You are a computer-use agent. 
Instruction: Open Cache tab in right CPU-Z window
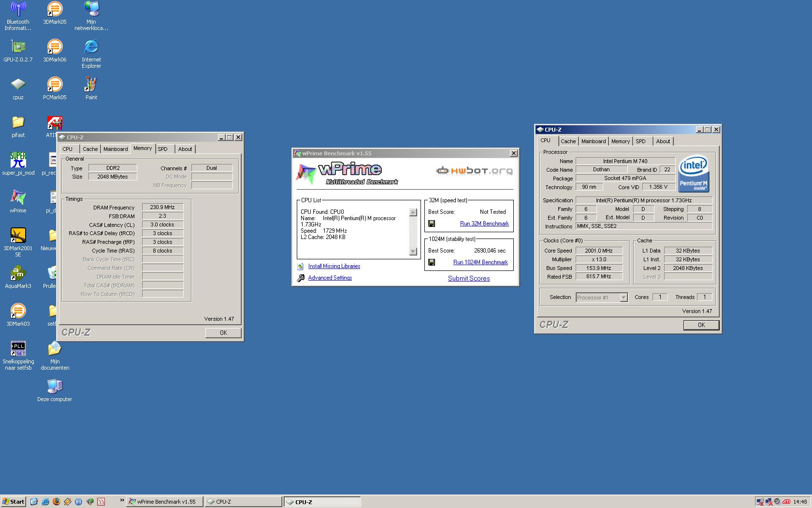tap(568, 141)
